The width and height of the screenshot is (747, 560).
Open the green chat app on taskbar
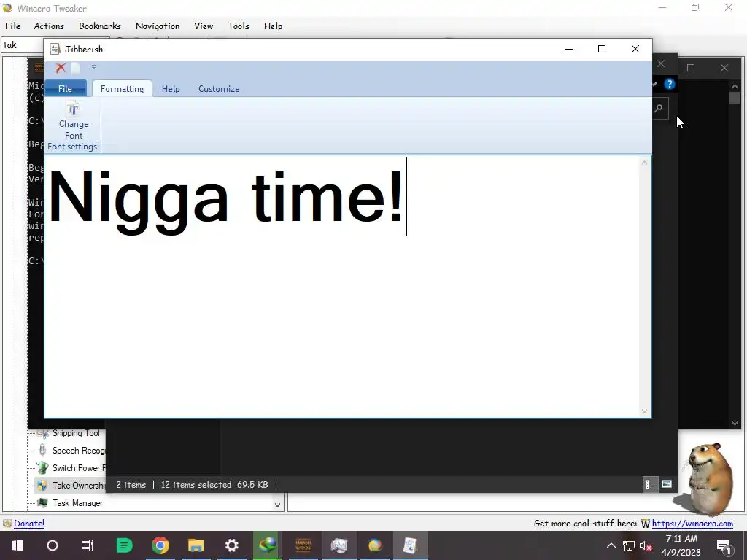coord(124,545)
